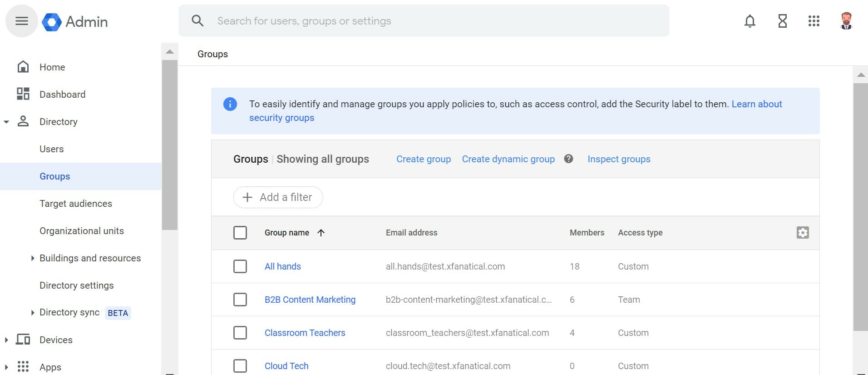Open the table column settings gear
The image size is (868, 375).
(x=803, y=233)
